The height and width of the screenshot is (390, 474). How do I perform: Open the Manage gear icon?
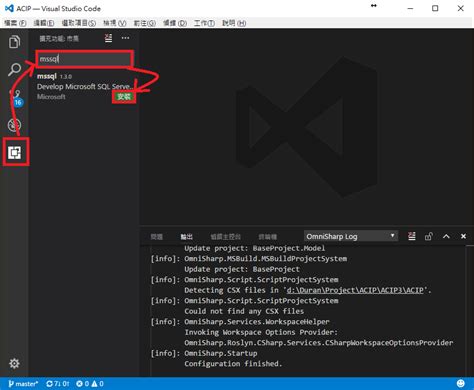click(x=14, y=363)
